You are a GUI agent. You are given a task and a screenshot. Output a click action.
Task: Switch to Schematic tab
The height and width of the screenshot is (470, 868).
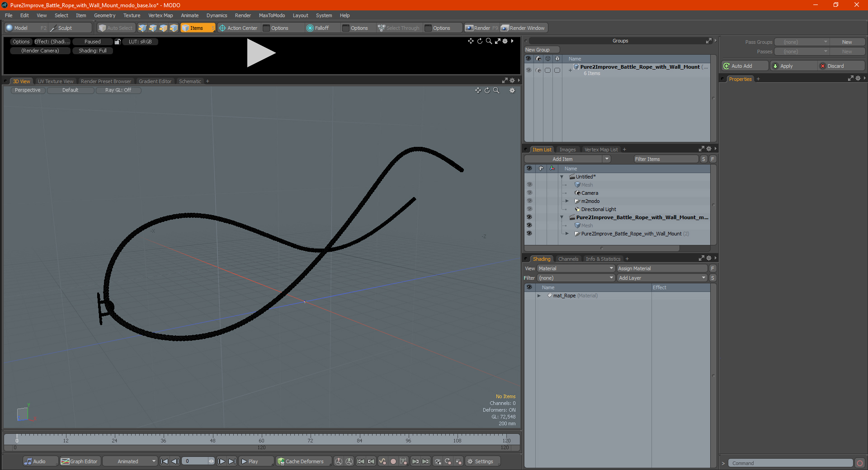pos(190,81)
